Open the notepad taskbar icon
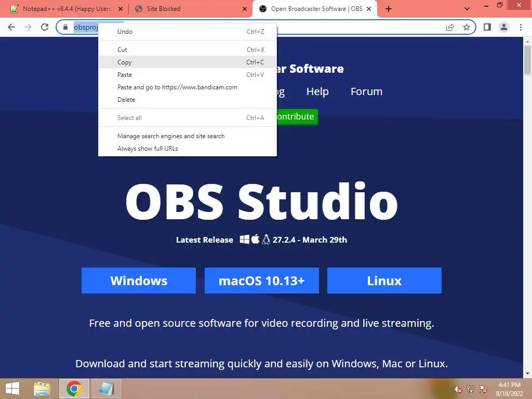 click(106, 389)
